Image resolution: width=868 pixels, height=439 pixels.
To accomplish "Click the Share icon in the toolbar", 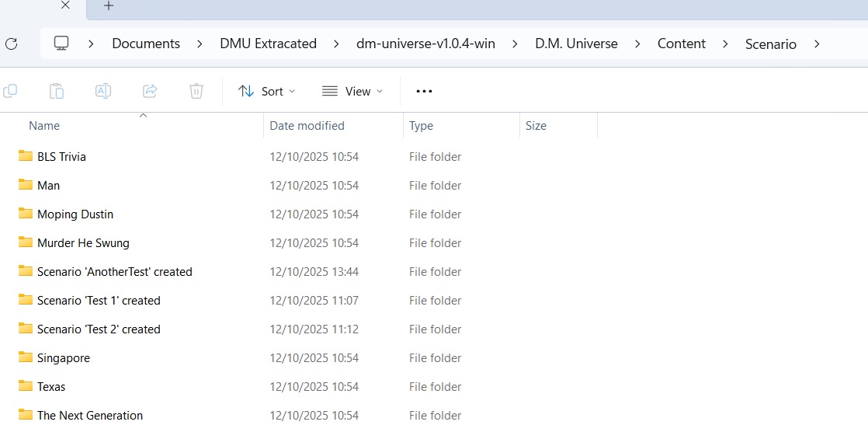I will (x=150, y=91).
